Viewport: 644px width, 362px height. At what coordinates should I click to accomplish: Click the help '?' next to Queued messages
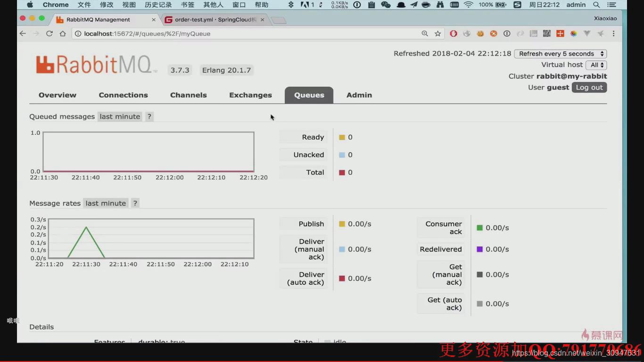point(149,116)
